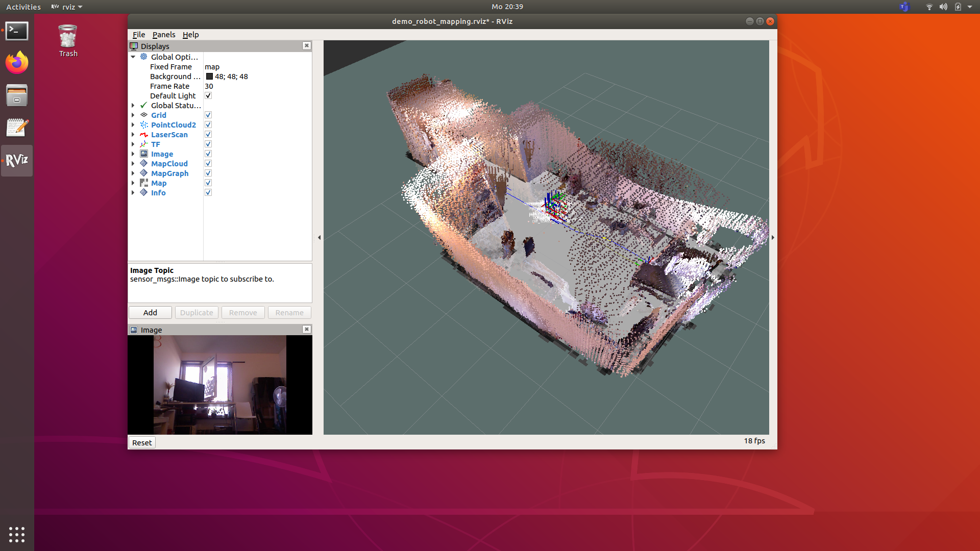980x551 pixels.
Task: Toggle the MapGraph display checkbox
Action: tap(208, 173)
